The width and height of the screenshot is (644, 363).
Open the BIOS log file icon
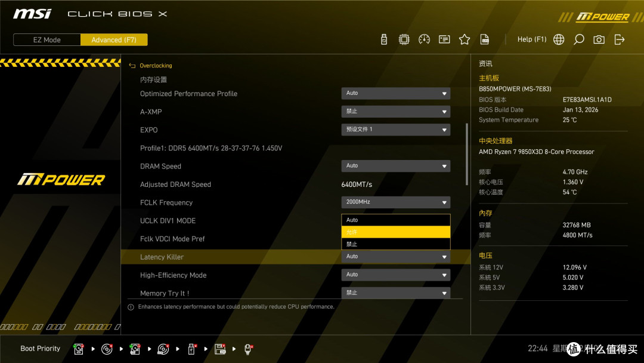pyautogui.click(x=485, y=39)
